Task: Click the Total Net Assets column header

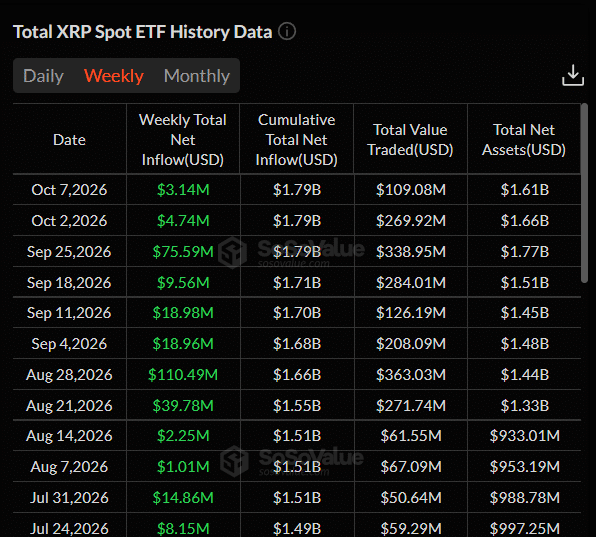Action: coord(524,139)
